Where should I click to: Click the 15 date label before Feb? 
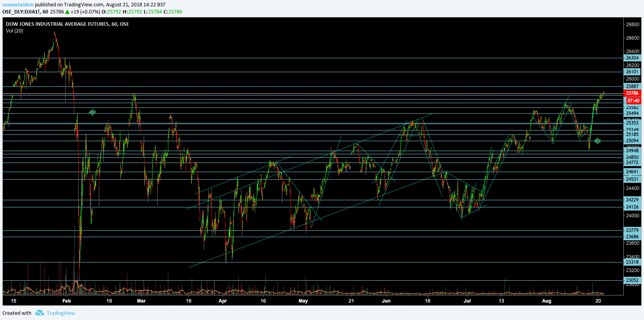point(13,301)
